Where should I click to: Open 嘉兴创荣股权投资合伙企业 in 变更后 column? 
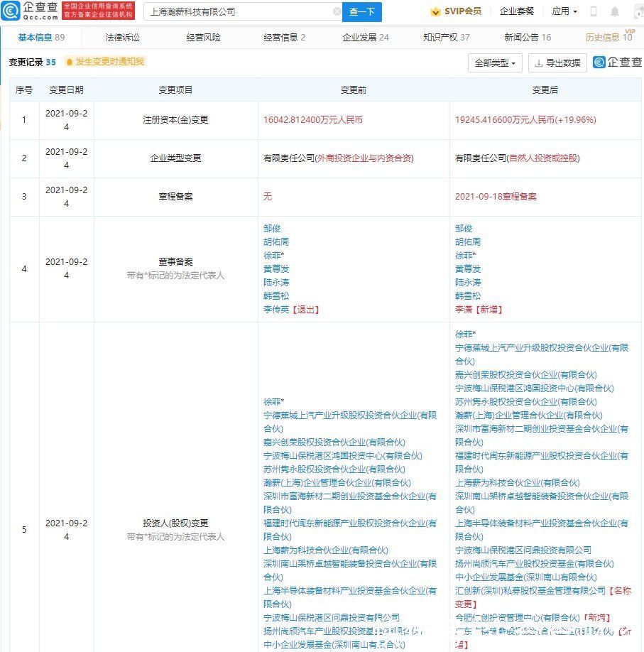pos(526,374)
